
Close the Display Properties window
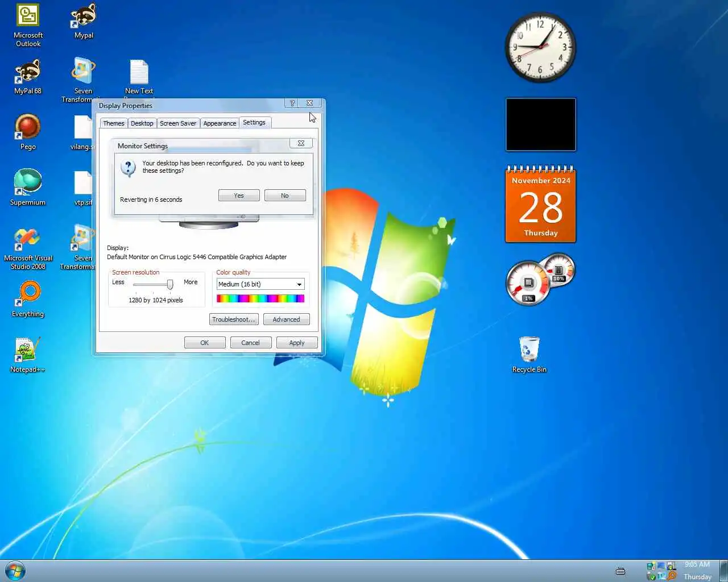click(x=310, y=103)
